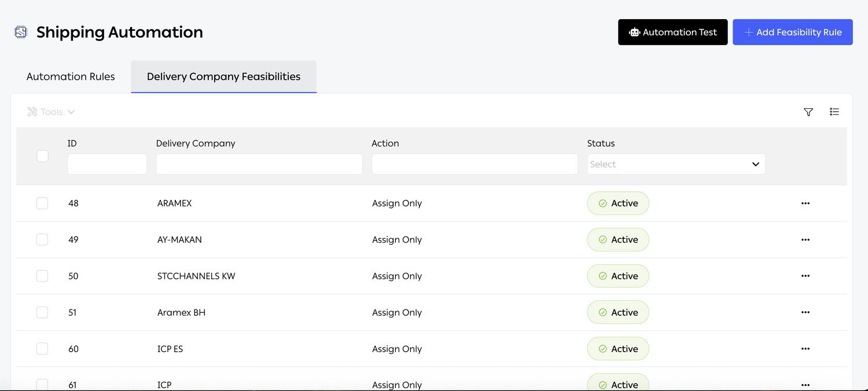The width and height of the screenshot is (868, 391).
Task: Click Assign Only in AY-MAKAN row
Action: (x=397, y=240)
